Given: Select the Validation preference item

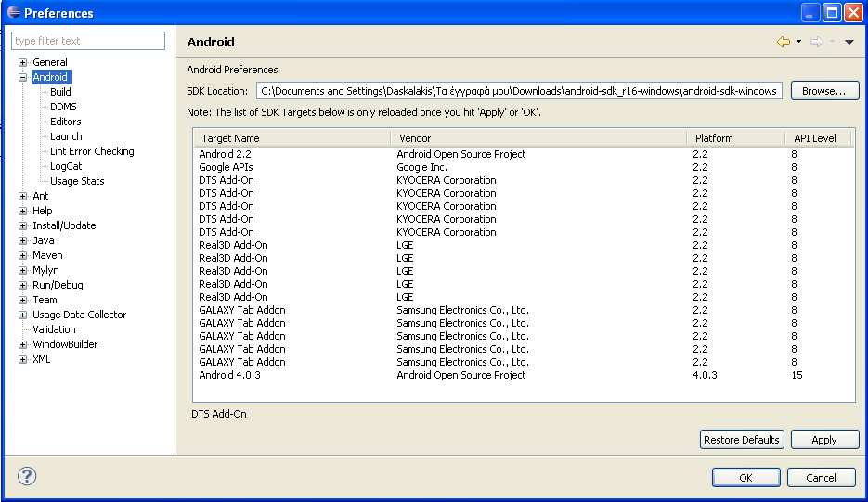Looking at the screenshot, I should (54, 329).
